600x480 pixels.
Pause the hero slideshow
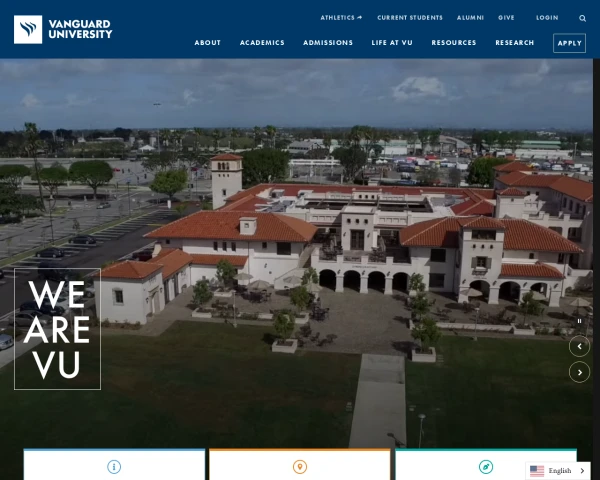(579, 321)
